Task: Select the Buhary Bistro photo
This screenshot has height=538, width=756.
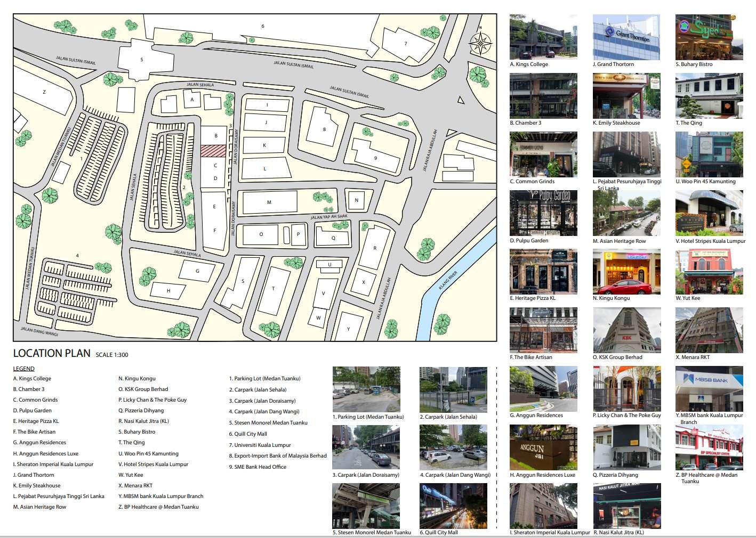Action: 709,37
